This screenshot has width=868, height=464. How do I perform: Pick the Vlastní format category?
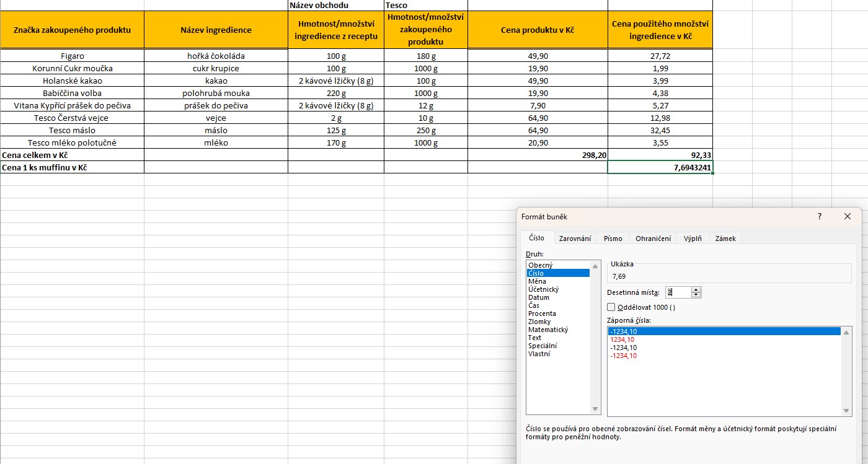coord(539,354)
